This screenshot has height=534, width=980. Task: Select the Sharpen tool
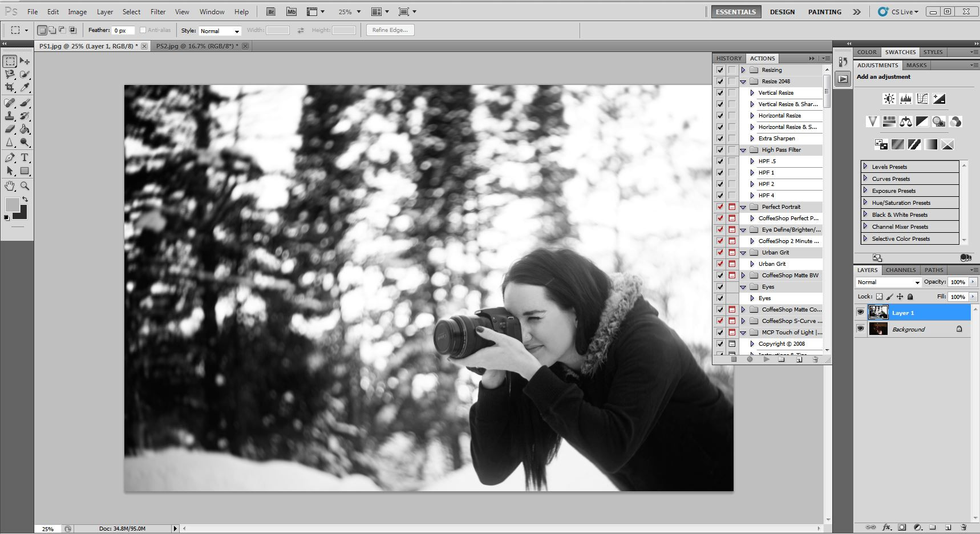click(10, 142)
